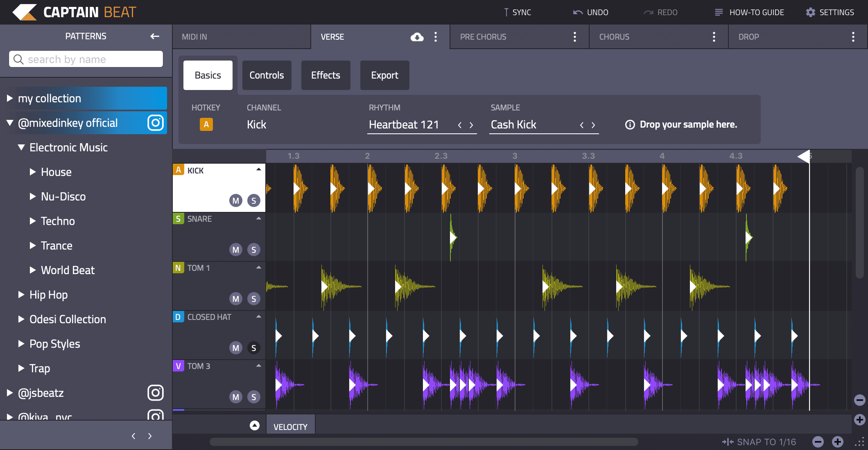Click the SNAP TO 1/16 zoom minus
Viewport: 868px width, 450px height.
click(818, 441)
